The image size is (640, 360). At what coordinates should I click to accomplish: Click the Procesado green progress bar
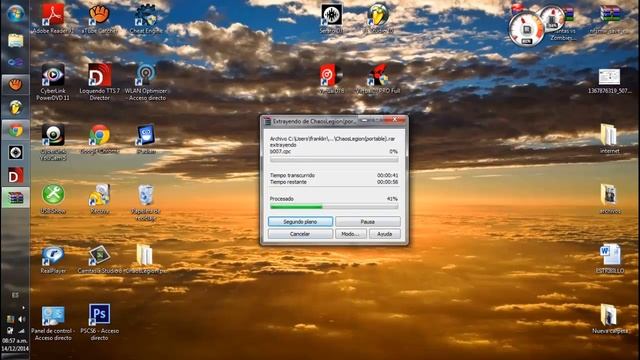pos(334,207)
